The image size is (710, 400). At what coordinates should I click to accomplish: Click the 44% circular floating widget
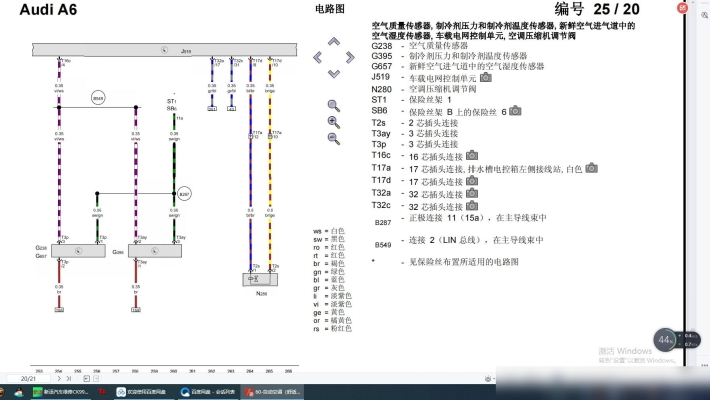pyautogui.click(x=665, y=340)
